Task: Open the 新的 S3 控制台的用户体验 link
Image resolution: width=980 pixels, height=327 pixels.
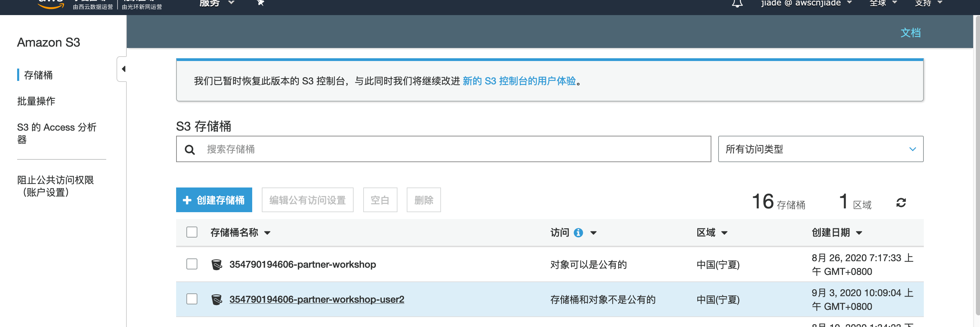Action: coord(519,81)
